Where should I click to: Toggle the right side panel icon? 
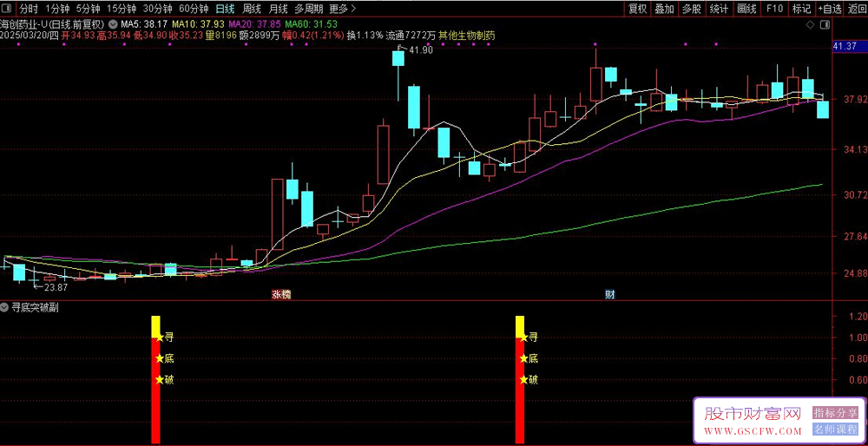825,25
